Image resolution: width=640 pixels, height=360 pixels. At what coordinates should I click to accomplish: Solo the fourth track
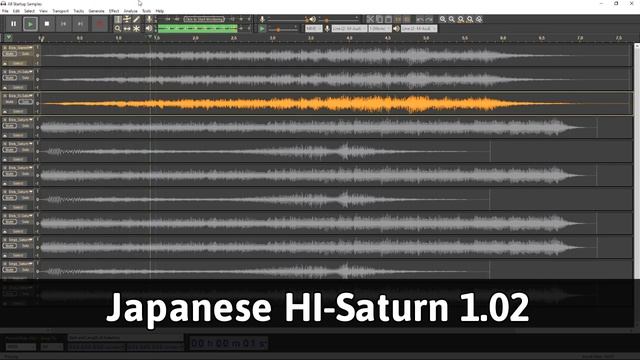pyautogui.click(x=25, y=126)
